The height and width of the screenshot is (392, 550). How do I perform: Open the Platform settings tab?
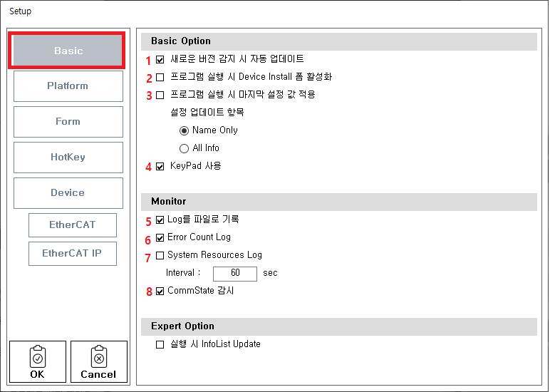tap(68, 86)
